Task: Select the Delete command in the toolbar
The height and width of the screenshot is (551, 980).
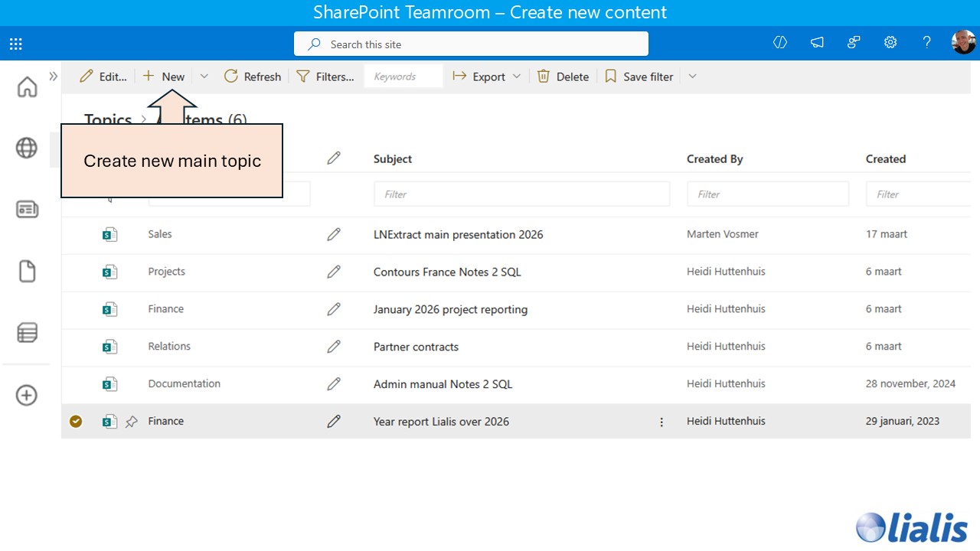Action: coord(563,76)
